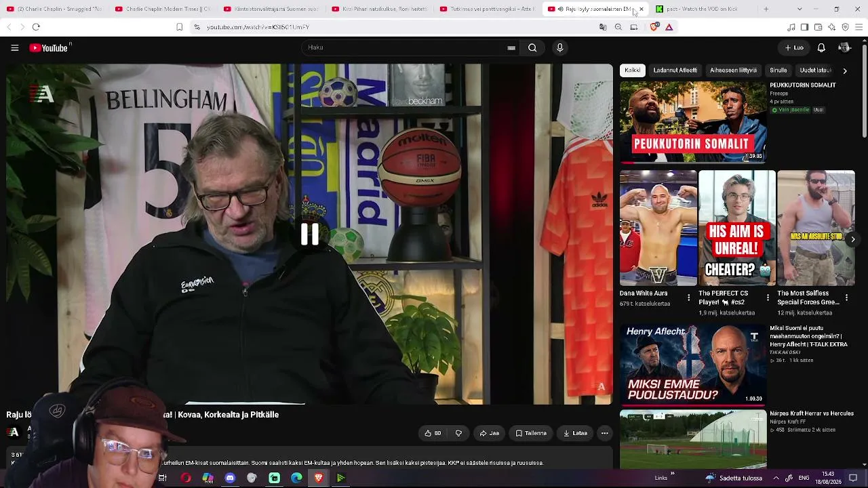The image size is (868, 488).
Task: Open the YouTube guide hamburger menu
Action: 14,47
